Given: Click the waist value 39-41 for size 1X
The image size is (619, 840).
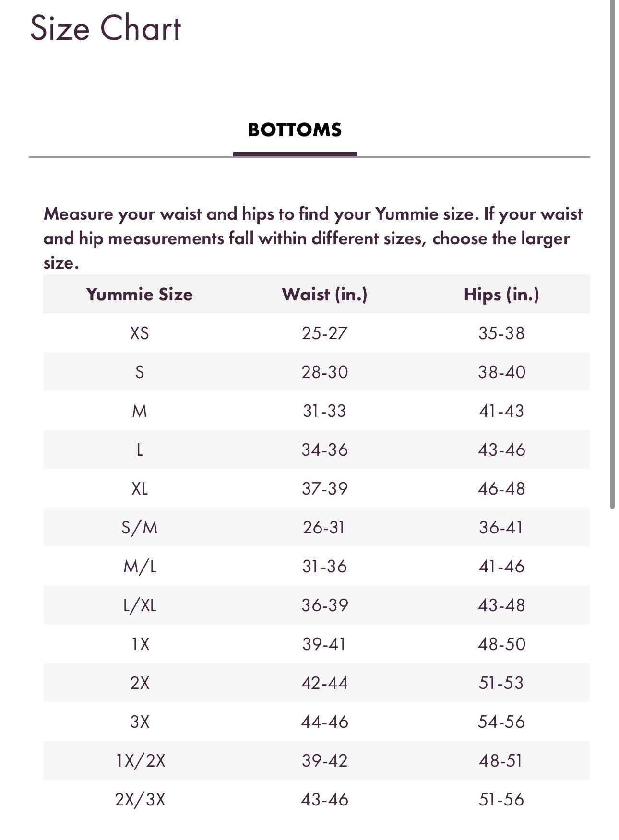Looking at the screenshot, I should click(x=324, y=644).
